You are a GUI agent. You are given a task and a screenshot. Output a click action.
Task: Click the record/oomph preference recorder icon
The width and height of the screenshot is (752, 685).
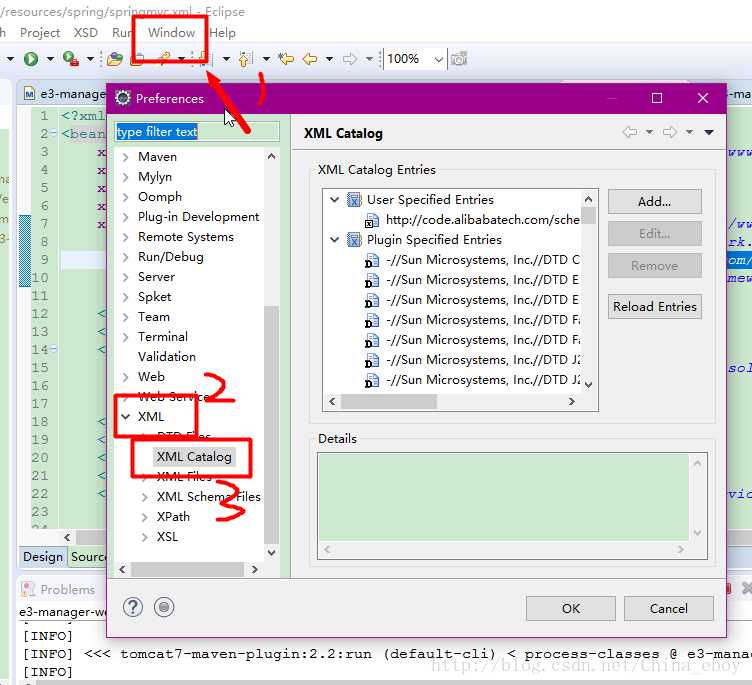[x=164, y=607]
